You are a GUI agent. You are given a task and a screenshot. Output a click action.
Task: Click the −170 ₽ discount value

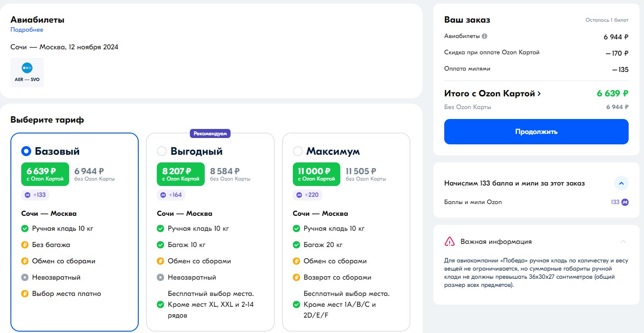tap(617, 53)
